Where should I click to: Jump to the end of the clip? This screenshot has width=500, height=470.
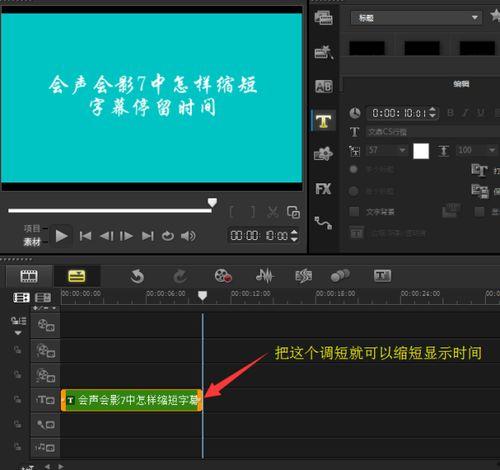148,236
